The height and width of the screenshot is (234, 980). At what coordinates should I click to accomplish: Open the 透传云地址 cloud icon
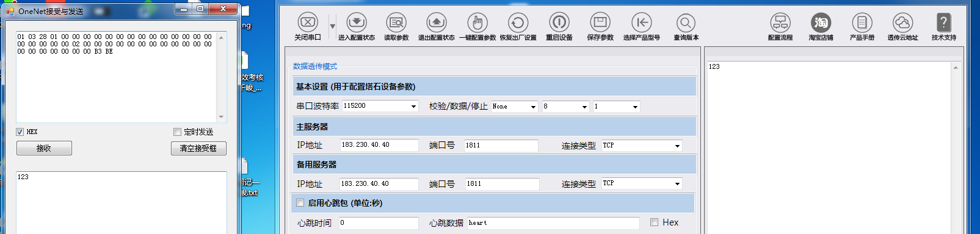tap(902, 23)
